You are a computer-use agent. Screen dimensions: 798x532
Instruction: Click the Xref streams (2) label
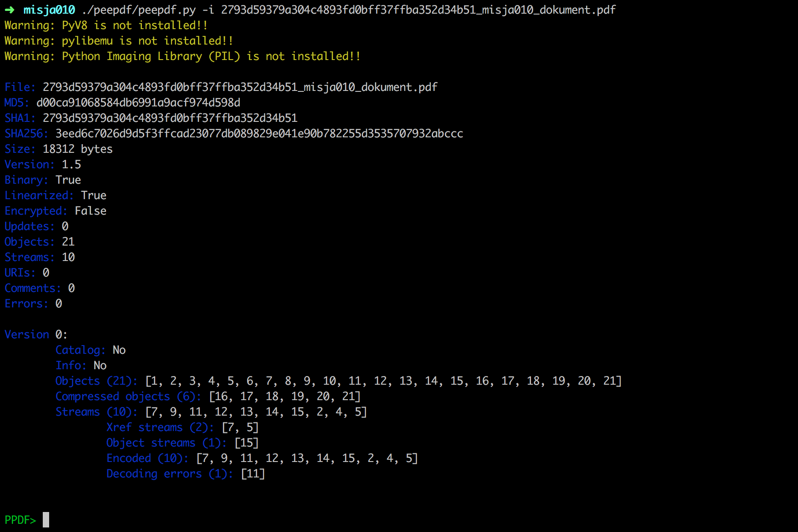coord(160,427)
